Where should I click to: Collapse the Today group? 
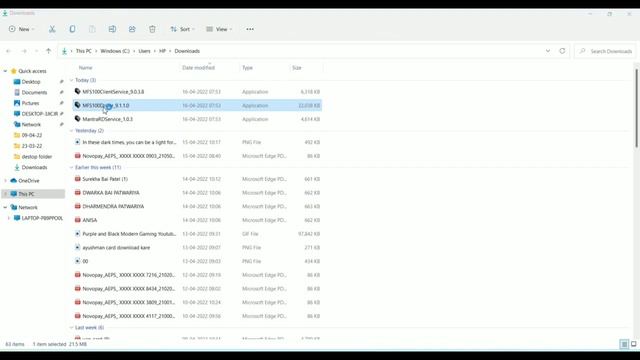[x=71, y=80]
